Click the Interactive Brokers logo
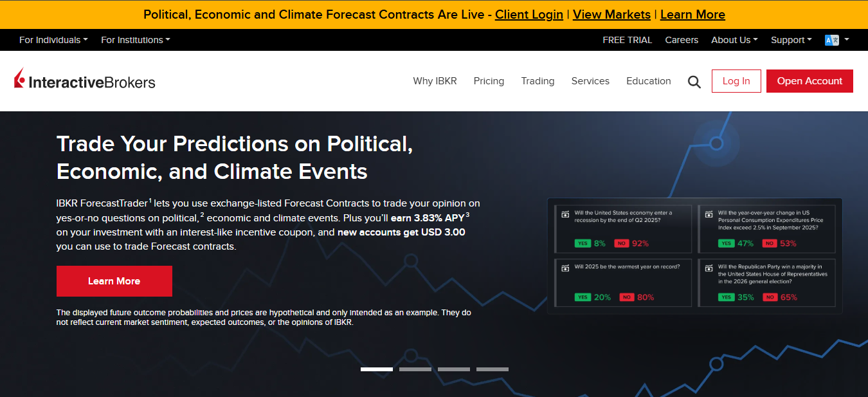The image size is (868, 397). click(85, 80)
